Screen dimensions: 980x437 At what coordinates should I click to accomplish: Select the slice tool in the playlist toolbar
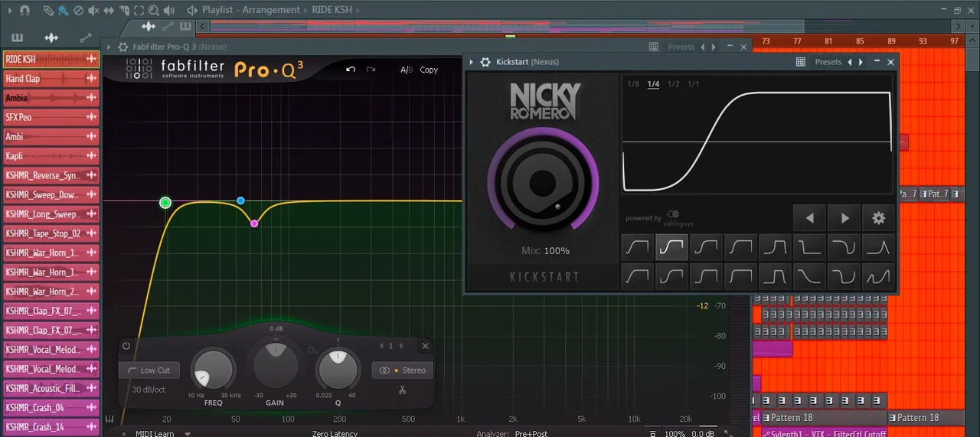(124, 11)
